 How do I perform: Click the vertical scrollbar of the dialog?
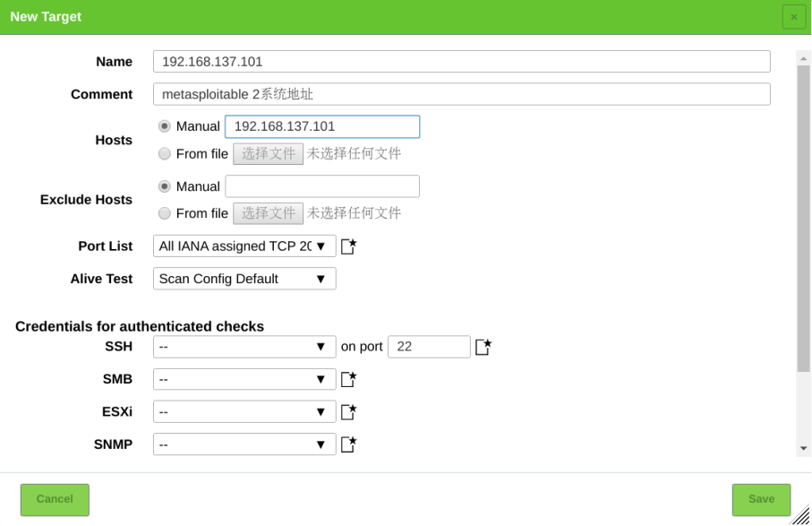[803, 215]
